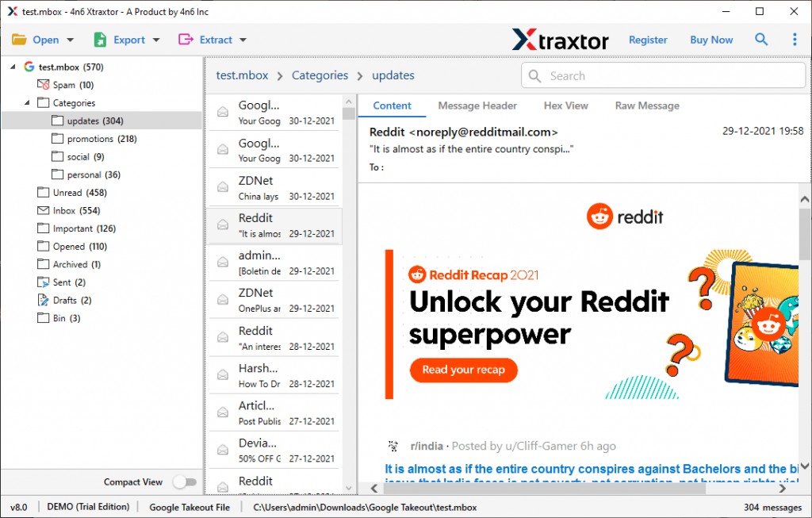Click the Read your recap button
Screen dimensions: 812x518
tap(463, 370)
